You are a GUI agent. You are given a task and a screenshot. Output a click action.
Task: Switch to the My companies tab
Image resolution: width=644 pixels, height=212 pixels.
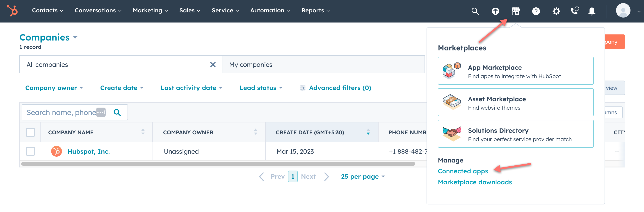point(251,65)
